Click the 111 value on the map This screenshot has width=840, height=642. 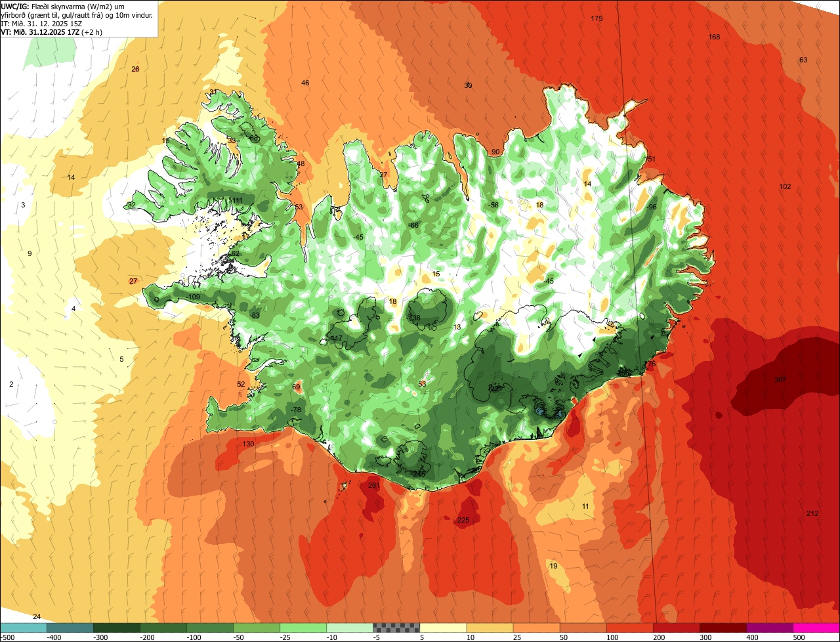click(237, 200)
